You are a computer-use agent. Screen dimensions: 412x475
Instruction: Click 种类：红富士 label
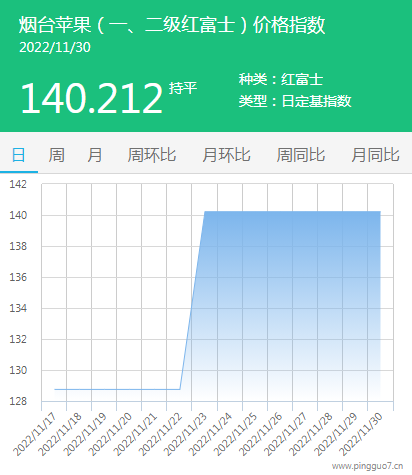281,79
